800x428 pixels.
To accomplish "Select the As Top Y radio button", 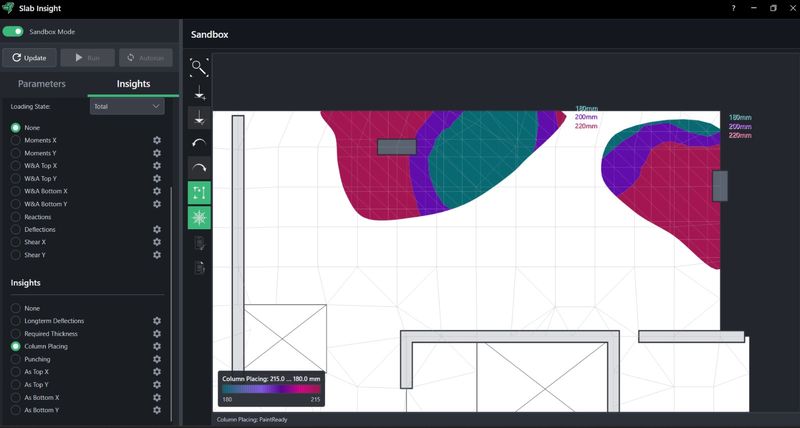I will coord(16,385).
